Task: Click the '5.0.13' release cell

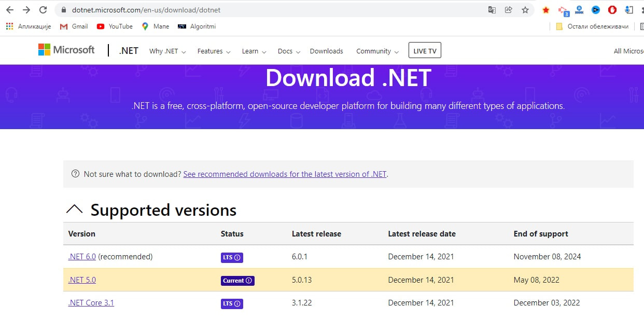Action: pos(303,280)
